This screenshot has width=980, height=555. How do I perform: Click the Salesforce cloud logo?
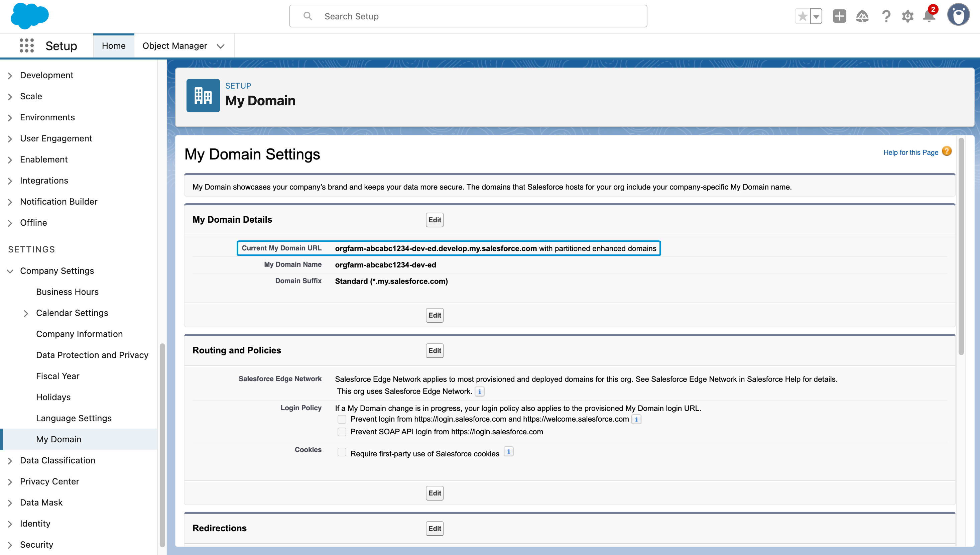(x=30, y=16)
